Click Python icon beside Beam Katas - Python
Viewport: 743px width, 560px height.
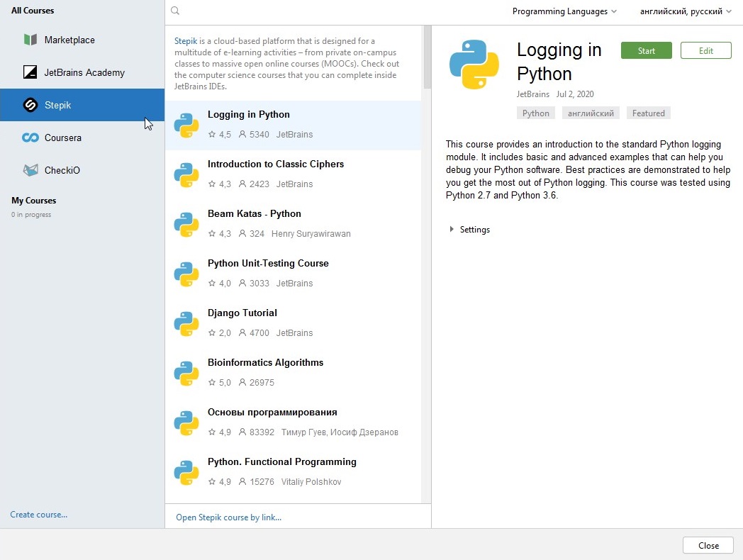[x=186, y=225]
